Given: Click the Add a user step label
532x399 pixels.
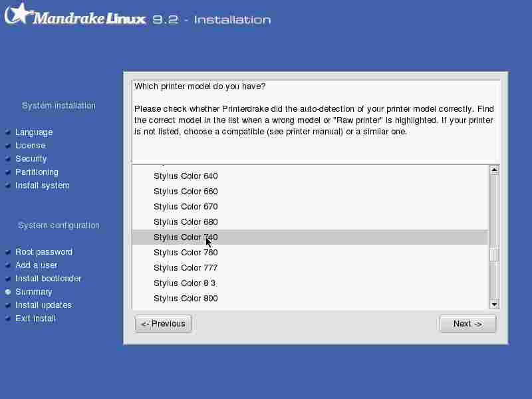Looking at the screenshot, I should click(x=37, y=265).
